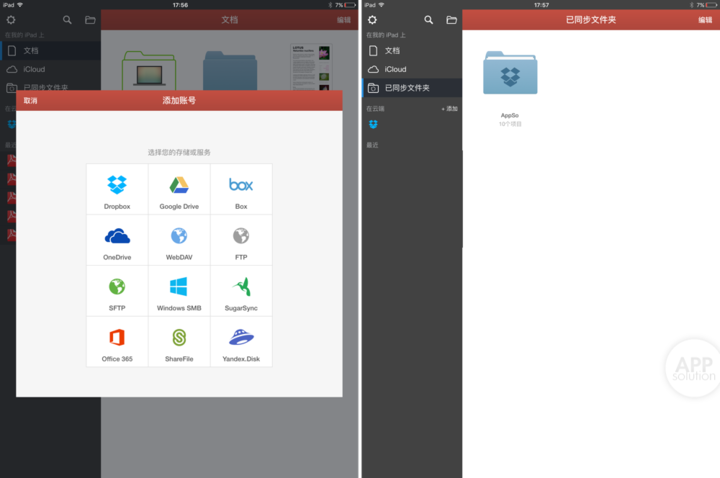This screenshot has height=478, width=720.
Task: Select iCloud in left screen sidebar
Action: pos(51,69)
